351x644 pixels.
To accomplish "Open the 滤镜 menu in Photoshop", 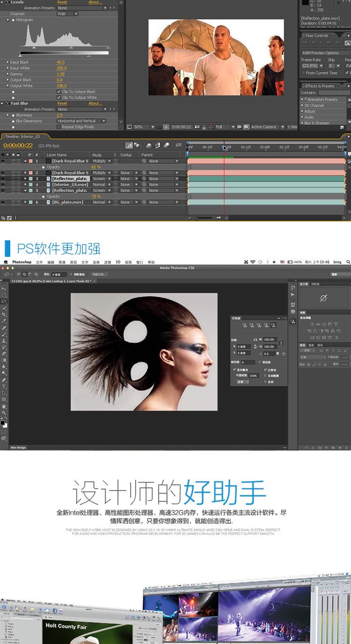I will tap(108, 262).
